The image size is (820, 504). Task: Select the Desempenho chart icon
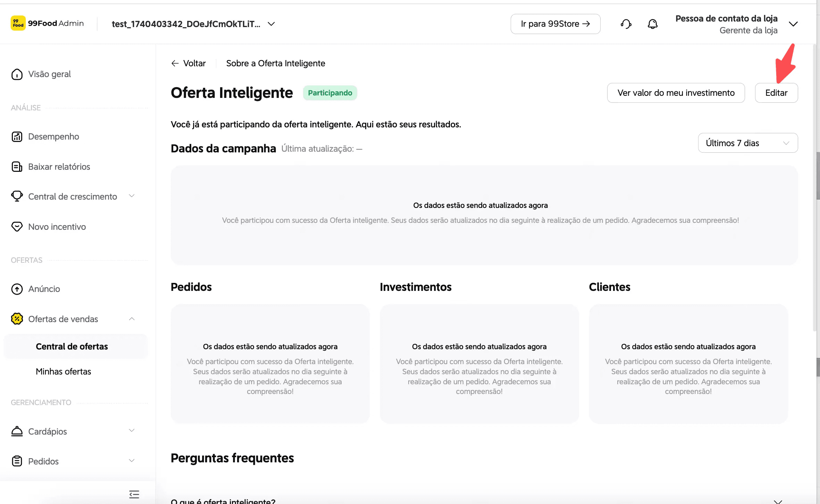coord(17,137)
